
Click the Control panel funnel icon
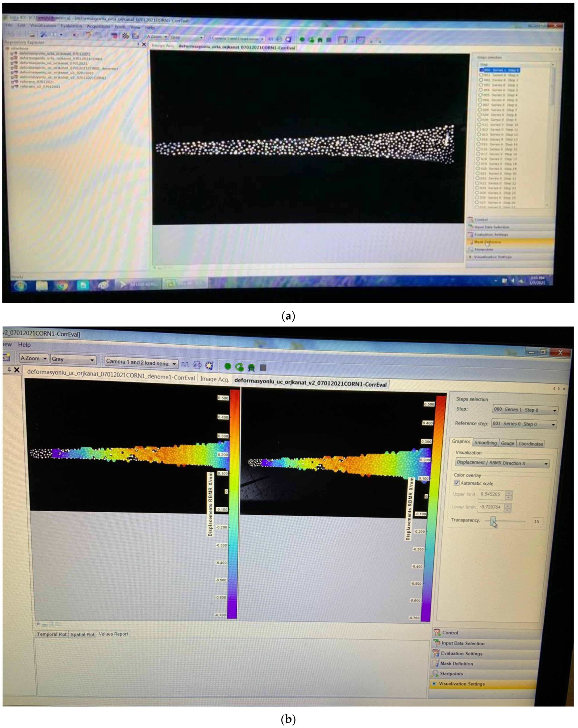pyautogui.click(x=437, y=632)
